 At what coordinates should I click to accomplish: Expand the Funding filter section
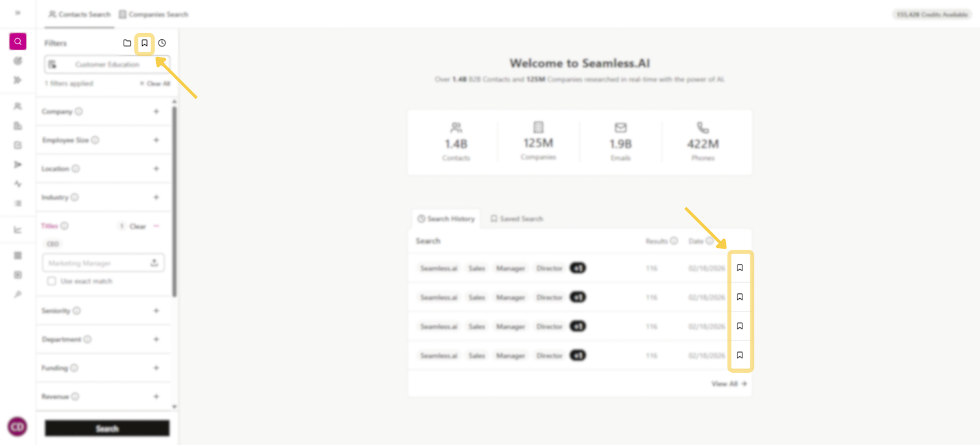tap(156, 368)
